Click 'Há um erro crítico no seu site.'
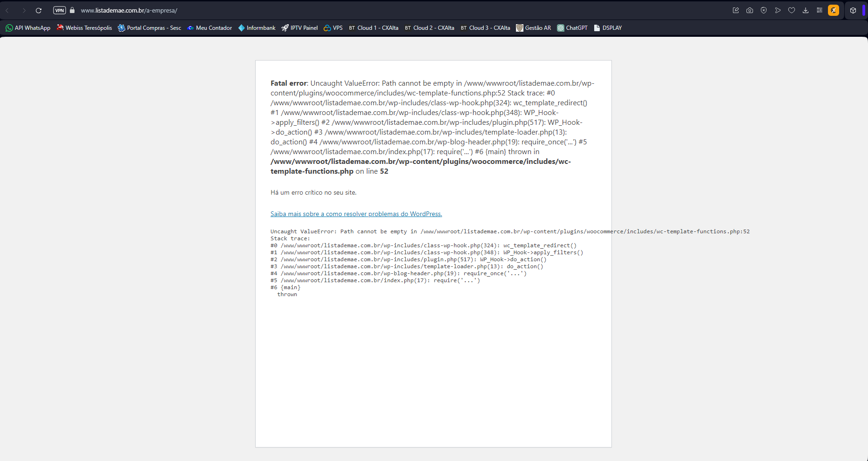This screenshot has height=461, width=868. tap(313, 192)
